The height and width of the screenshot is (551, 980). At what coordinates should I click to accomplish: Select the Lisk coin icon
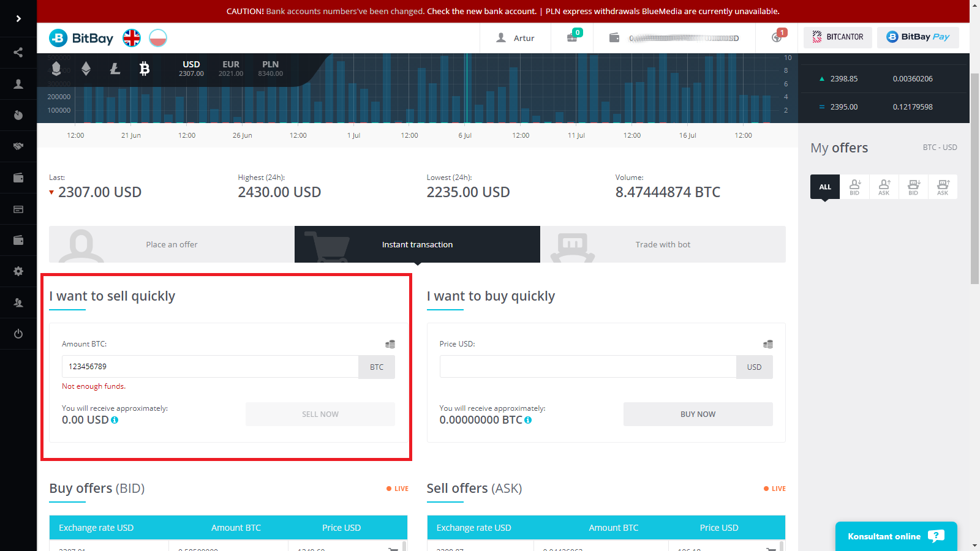click(56, 69)
